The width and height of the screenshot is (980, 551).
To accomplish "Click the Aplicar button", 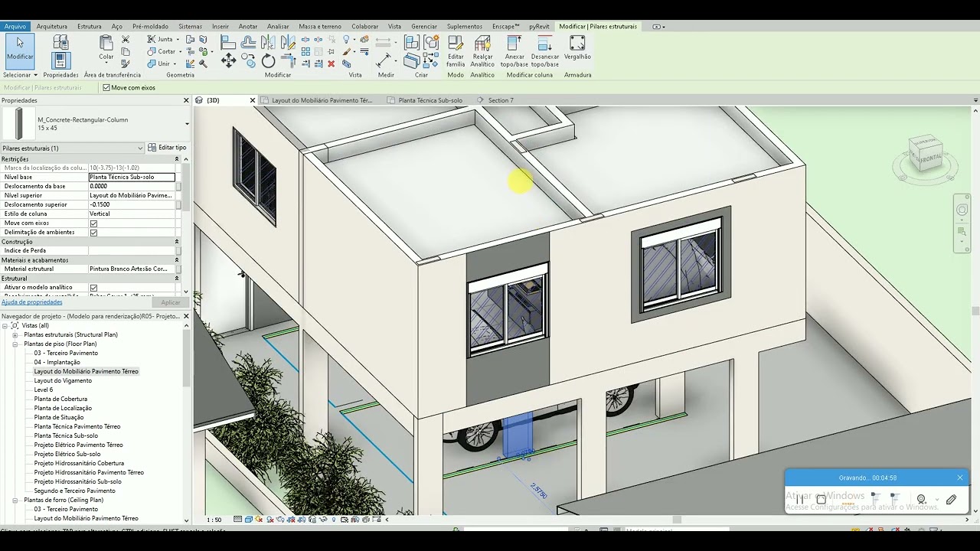I will click(171, 302).
